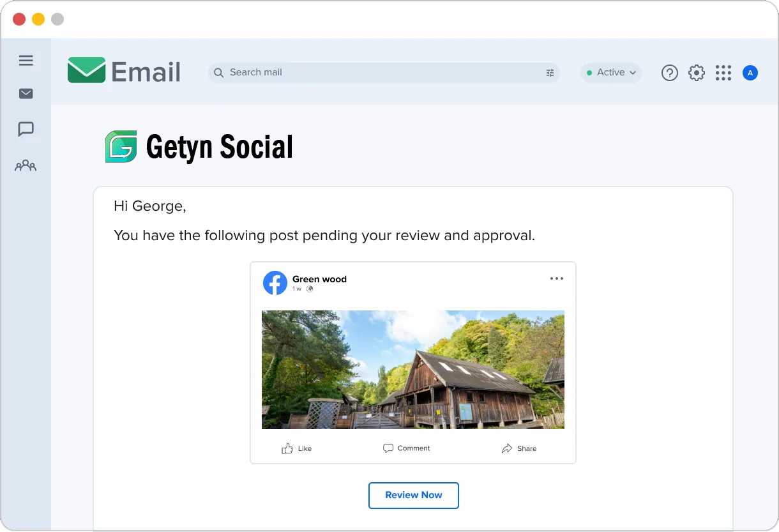Click Comment on the Green wood post
This screenshot has height=532, width=779.
click(407, 448)
